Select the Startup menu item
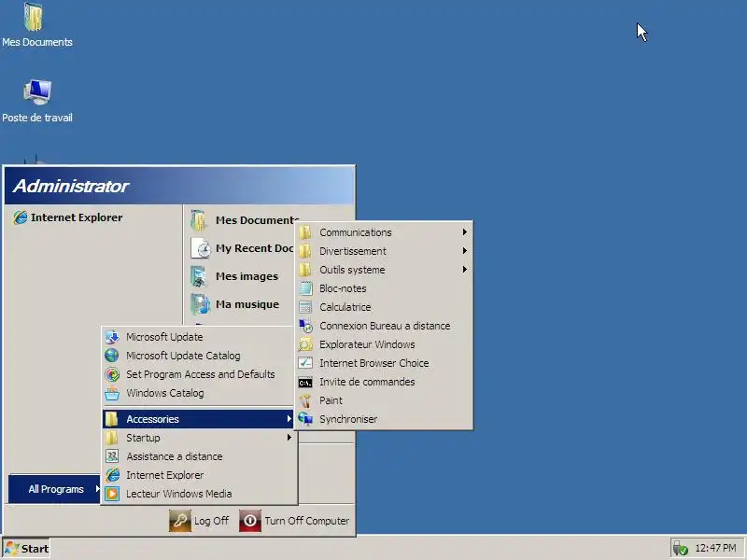Viewport: 747px width, 560px height. coord(198,438)
